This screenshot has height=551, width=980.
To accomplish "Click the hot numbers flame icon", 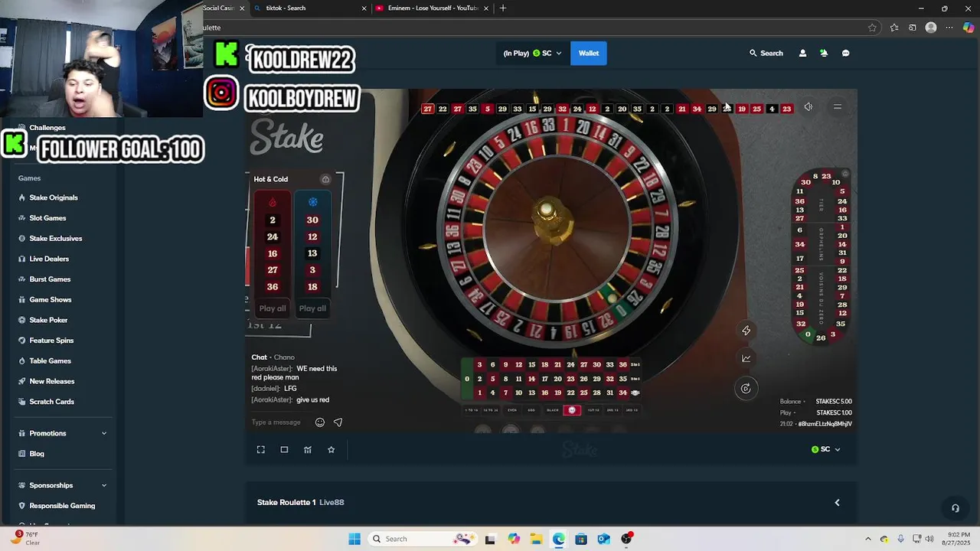I will [x=272, y=202].
